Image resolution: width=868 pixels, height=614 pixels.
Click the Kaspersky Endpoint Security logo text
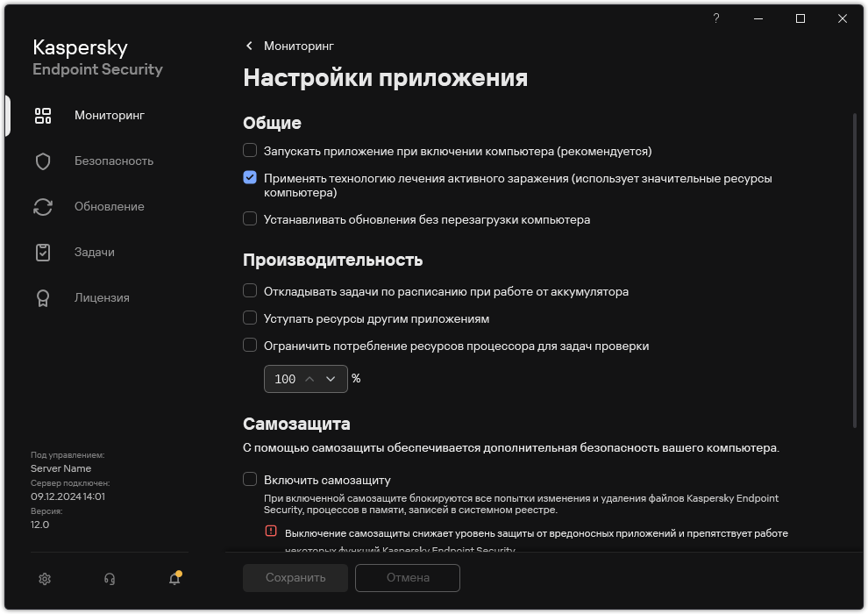(x=97, y=58)
